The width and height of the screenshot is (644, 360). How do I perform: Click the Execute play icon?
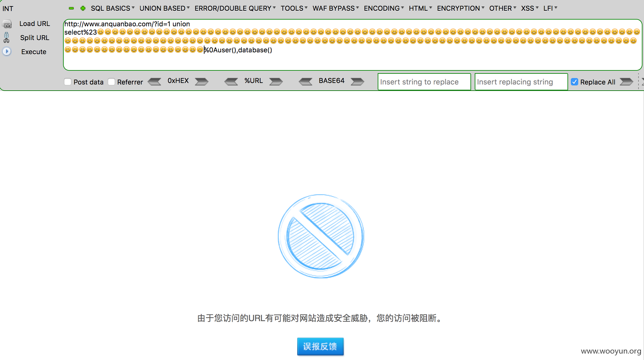(x=7, y=51)
